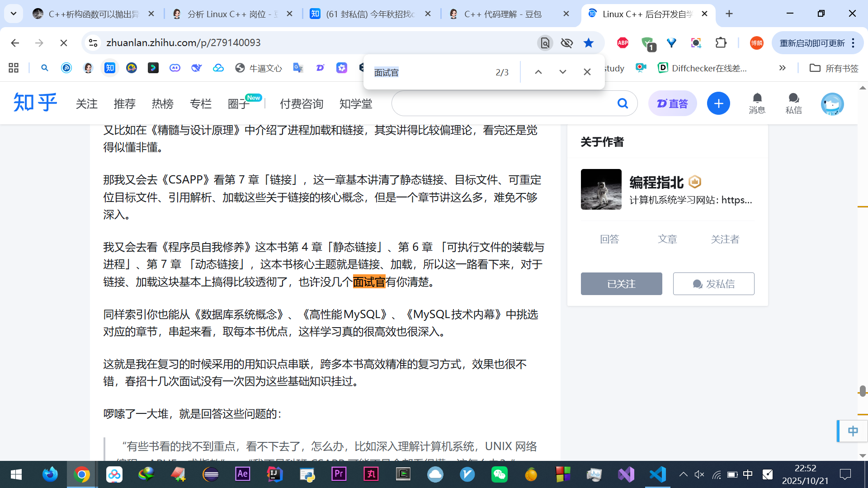Click the 知乎 logo
Image resolution: width=868 pixels, height=488 pixels.
(x=35, y=103)
